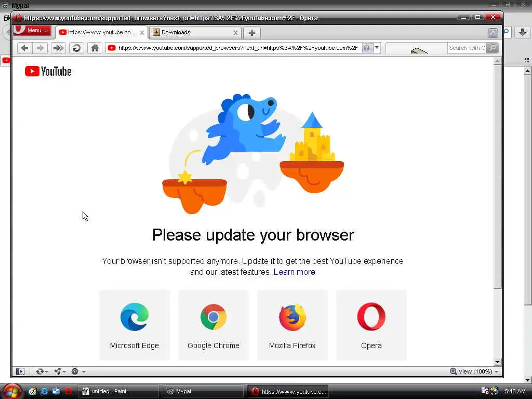Click the downloads arrow in Mypal window
Image resolution: width=532 pixels, height=399 pixels.
coord(523,32)
